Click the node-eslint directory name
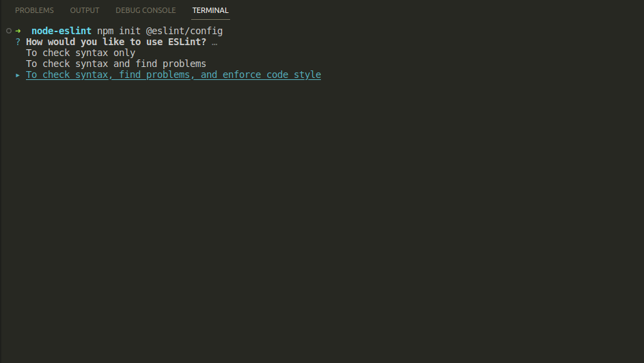The image size is (644, 363). point(61,31)
